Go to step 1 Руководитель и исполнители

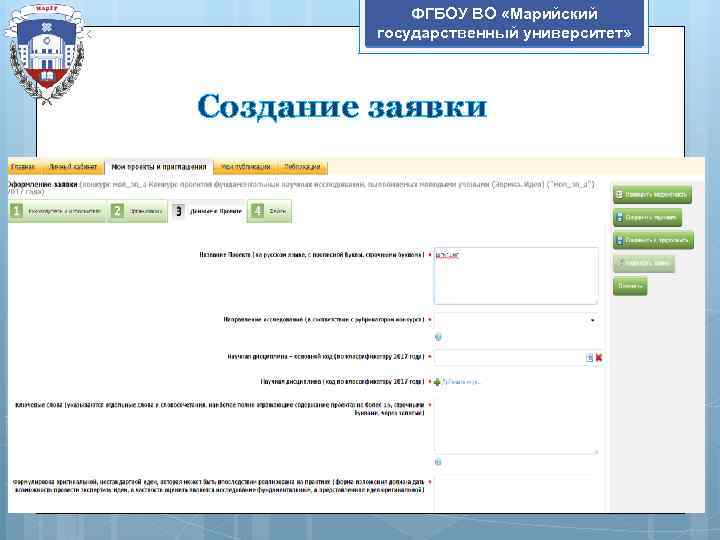pos(57,211)
